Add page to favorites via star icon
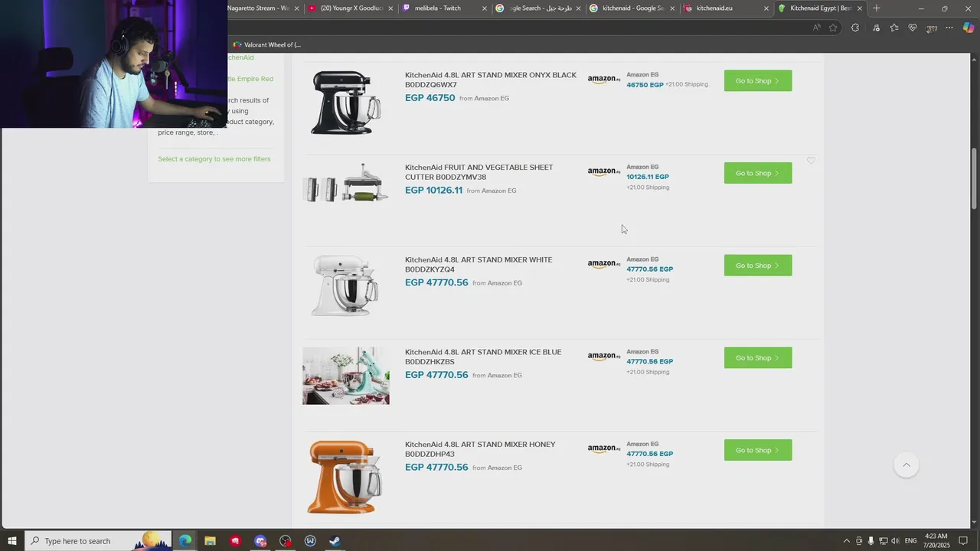Image resolution: width=980 pixels, height=551 pixels. [x=833, y=28]
